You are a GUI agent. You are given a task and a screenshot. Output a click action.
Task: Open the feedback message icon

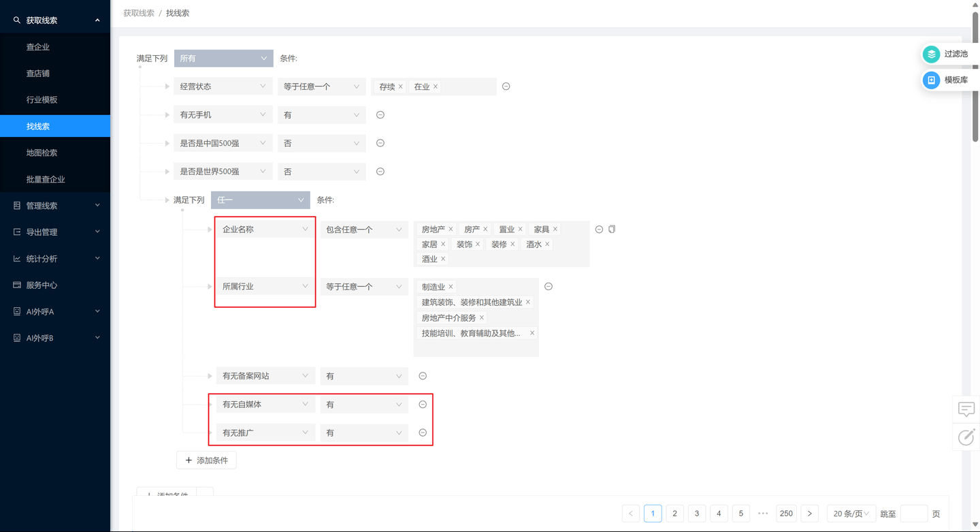966,409
